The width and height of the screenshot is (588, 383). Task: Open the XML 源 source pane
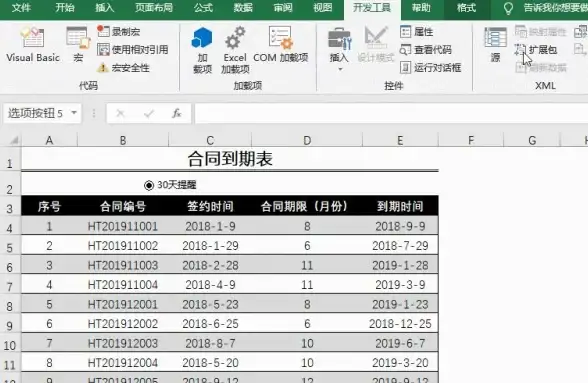coord(495,44)
